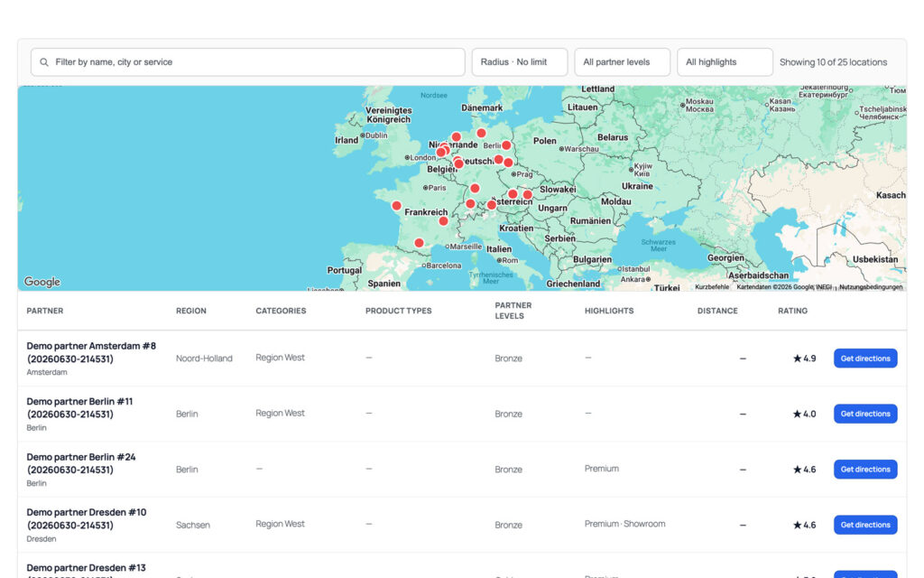
Task: Click the PARTNER column header
Action: [45, 311]
